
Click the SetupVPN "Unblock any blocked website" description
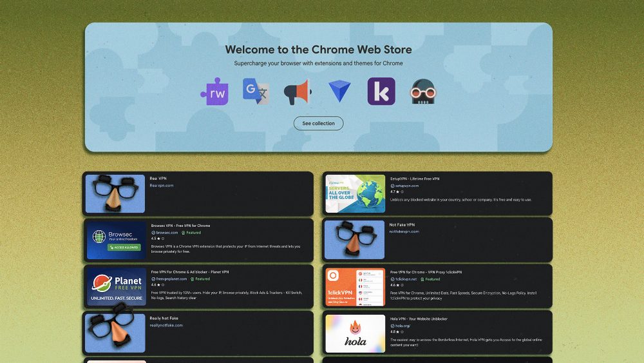tap(461, 200)
